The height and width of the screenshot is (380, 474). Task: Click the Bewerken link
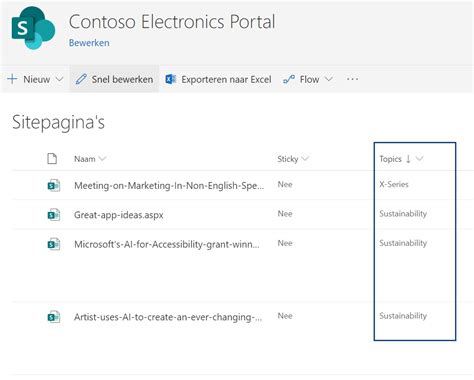pyautogui.click(x=89, y=43)
